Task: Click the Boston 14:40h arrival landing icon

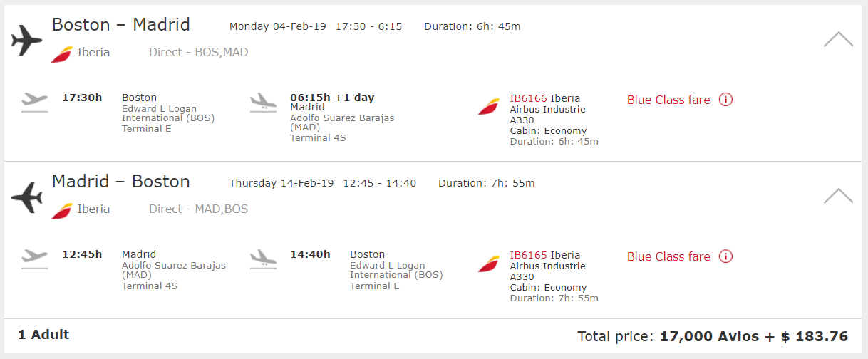Action: click(263, 259)
